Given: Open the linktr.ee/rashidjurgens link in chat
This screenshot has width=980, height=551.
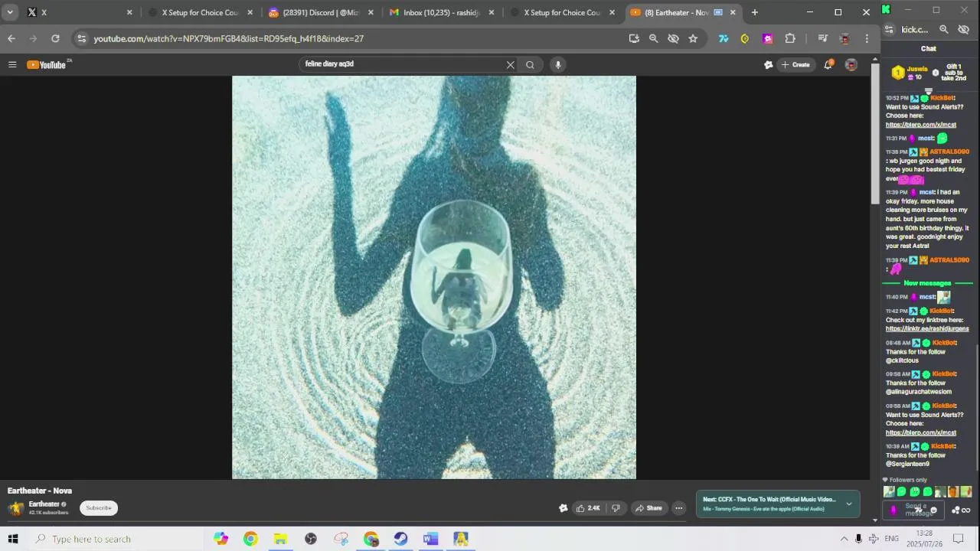Looking at the screenshot, I should [x=927, y=329].
